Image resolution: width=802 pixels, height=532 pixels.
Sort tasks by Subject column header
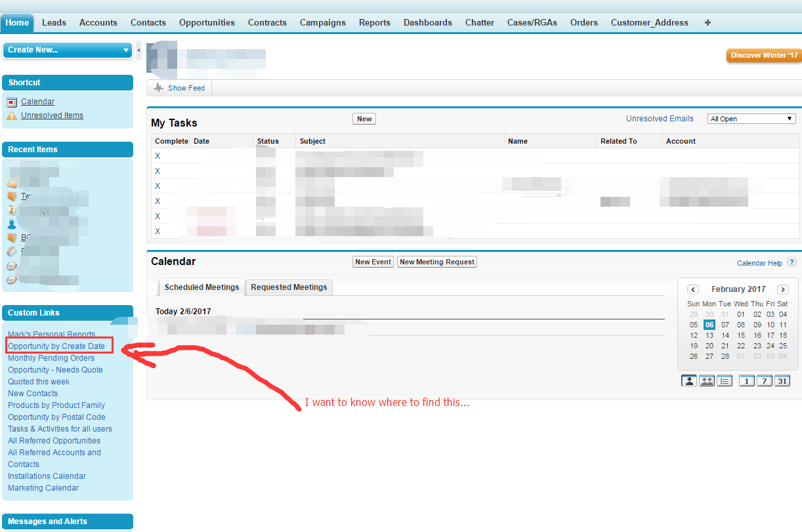pos(312,141)
